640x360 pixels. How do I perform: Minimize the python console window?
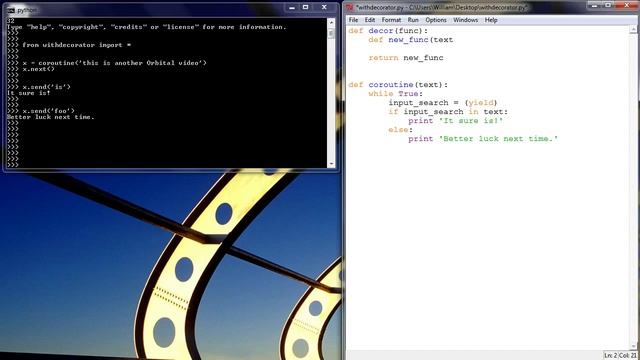(x=291, y=7)
